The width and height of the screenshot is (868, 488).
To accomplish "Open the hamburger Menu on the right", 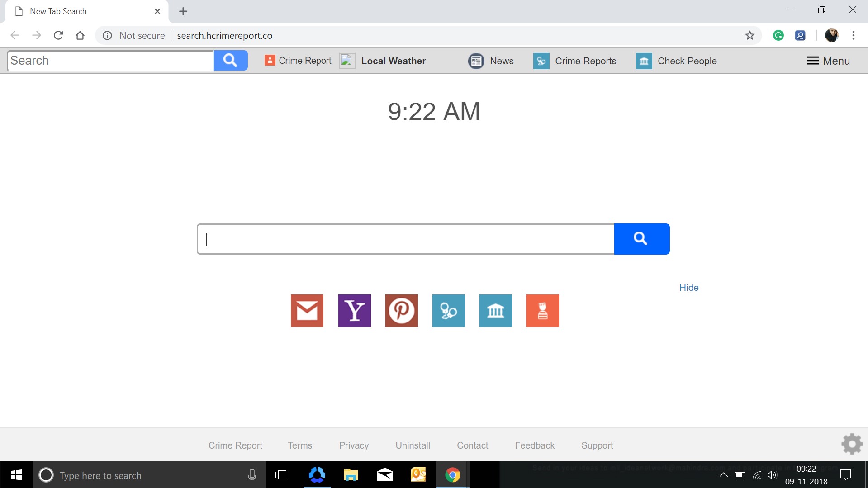I will click(828, 61).
